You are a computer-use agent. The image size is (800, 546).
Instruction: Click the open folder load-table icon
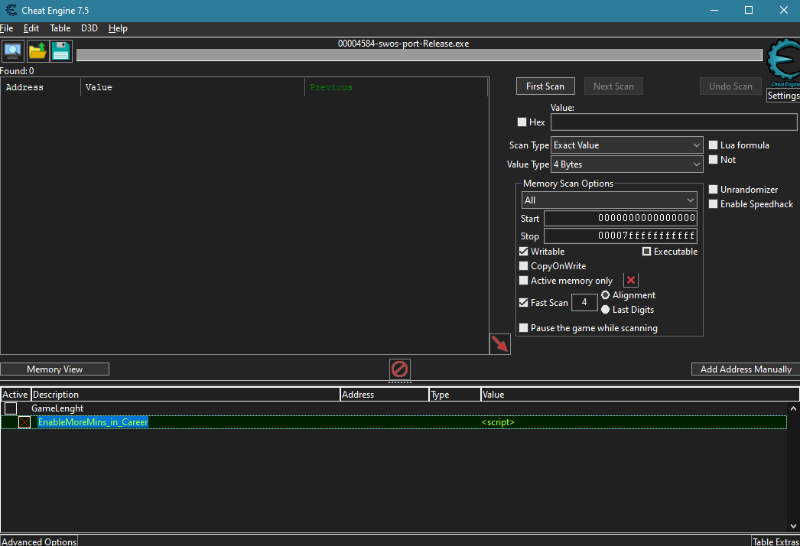coord(38,51)
